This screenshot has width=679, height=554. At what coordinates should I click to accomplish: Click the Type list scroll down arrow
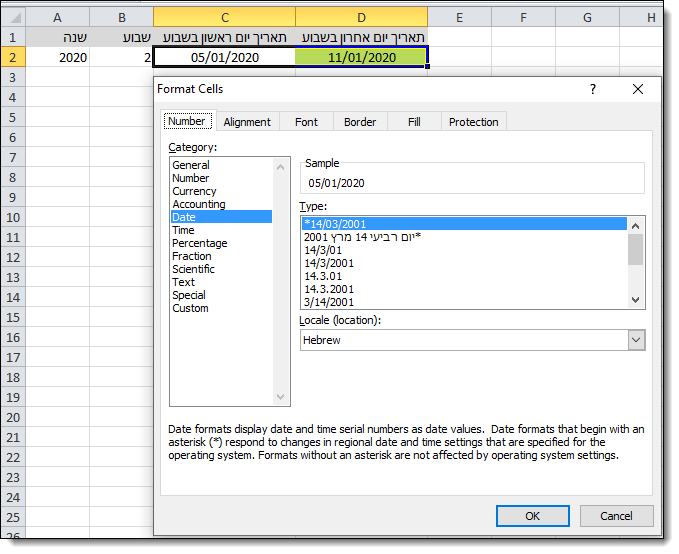636,299
